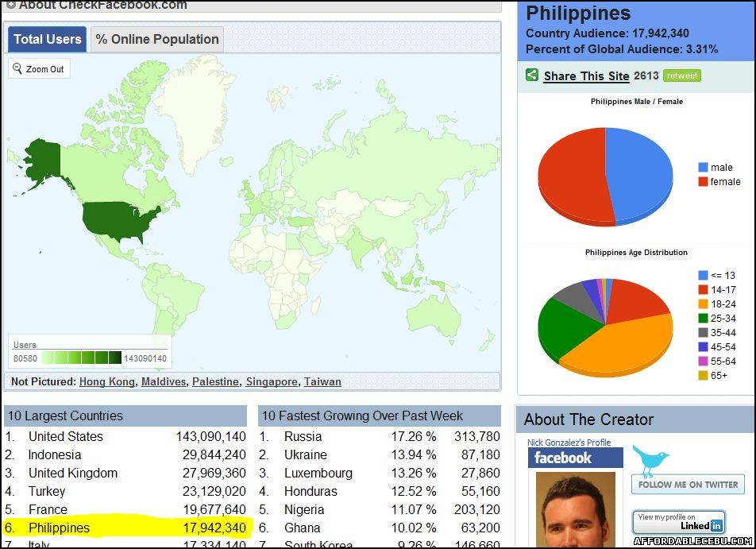Select Ghana in fastest growing list
756x549 pixels.
click(380, 528)
